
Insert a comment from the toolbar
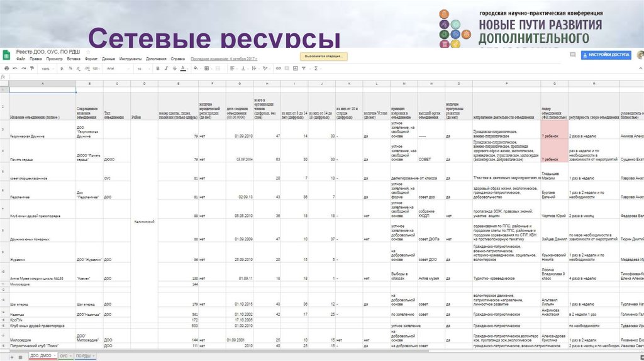[x=287, y=69]
